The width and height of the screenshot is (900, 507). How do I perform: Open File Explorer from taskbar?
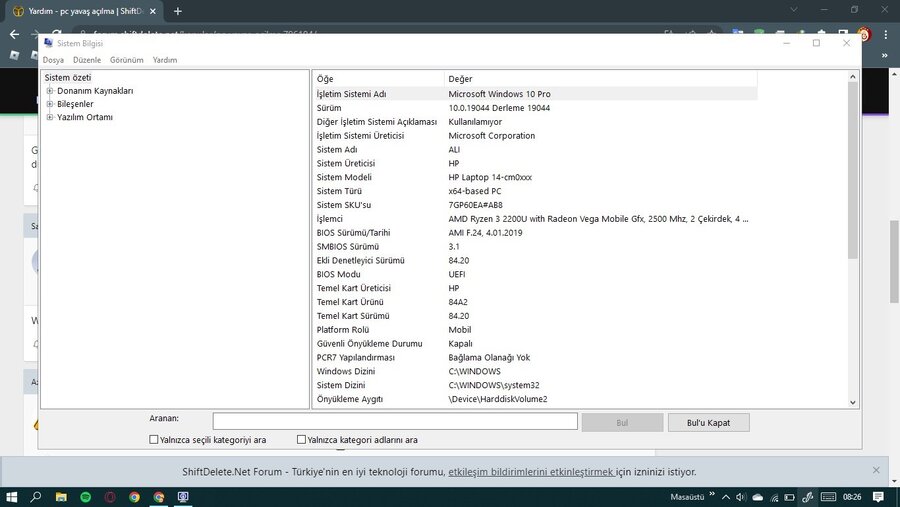pyautogui.click(x=61, y=497)
